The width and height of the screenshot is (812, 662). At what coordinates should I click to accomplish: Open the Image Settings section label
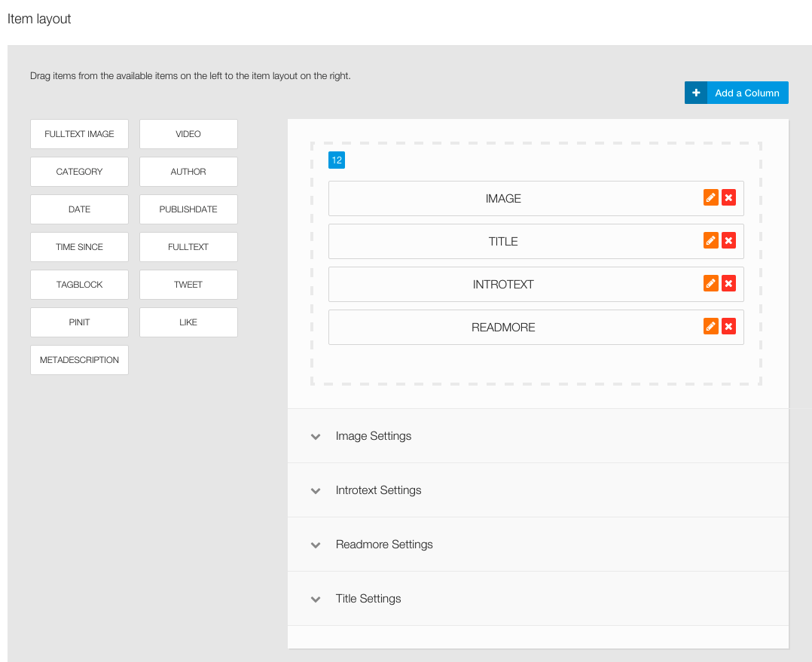[374, 436]
